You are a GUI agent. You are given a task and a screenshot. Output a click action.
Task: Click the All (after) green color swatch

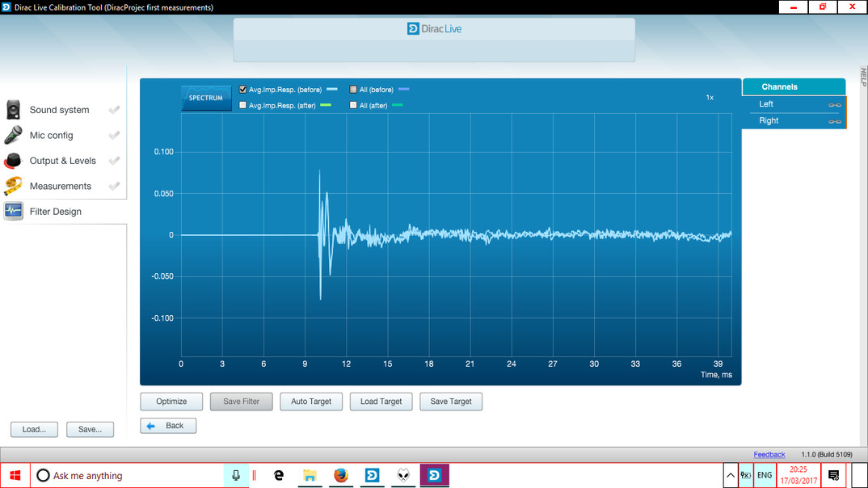tap(398, 105)
